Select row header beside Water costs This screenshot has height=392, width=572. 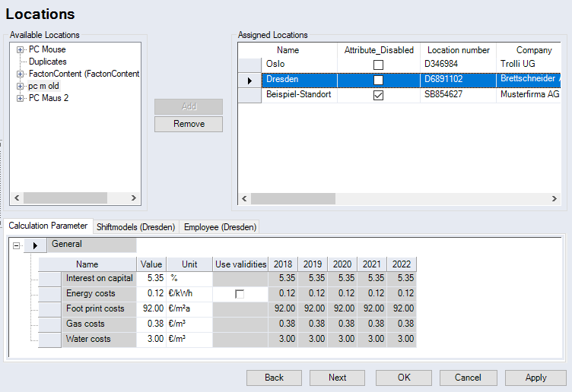pyautogui.click(x=49, y=340)
